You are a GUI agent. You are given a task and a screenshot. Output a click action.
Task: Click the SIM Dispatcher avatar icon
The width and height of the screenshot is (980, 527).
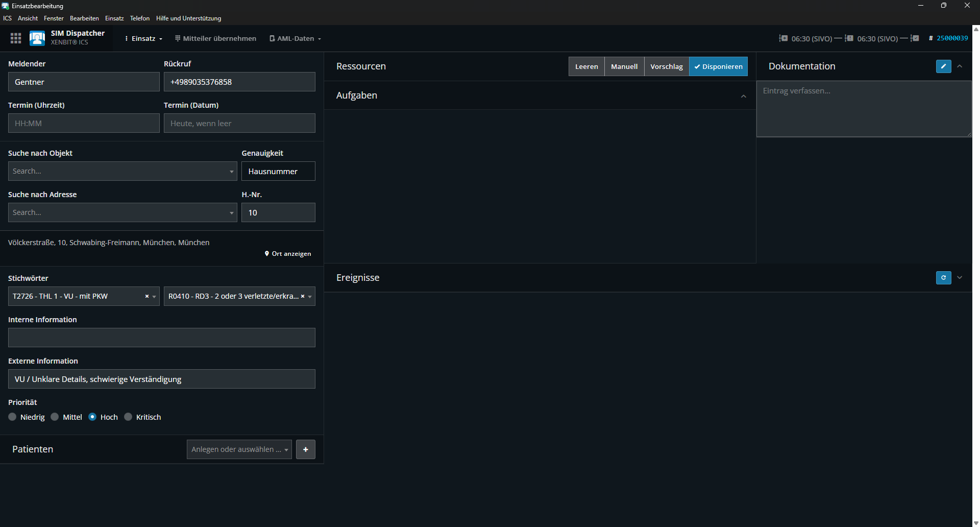tap(37, 38)
